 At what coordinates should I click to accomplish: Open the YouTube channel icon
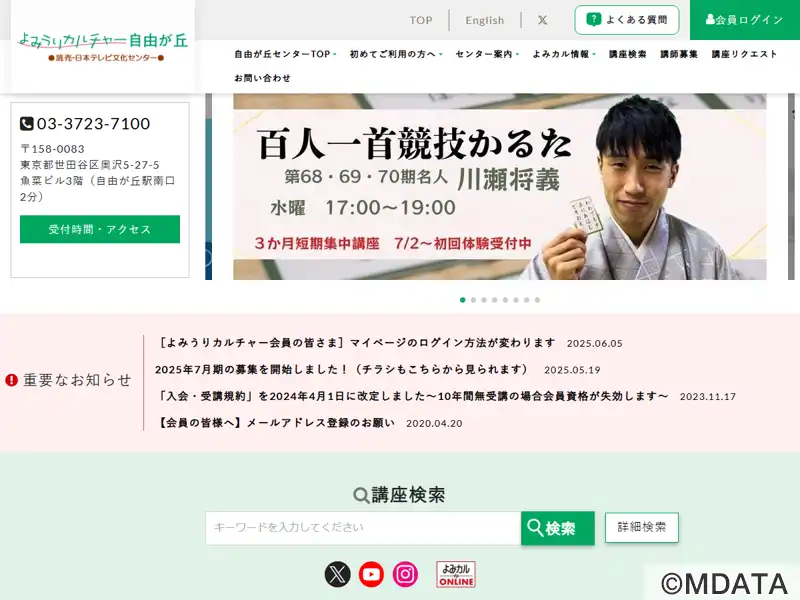point(371,574)
